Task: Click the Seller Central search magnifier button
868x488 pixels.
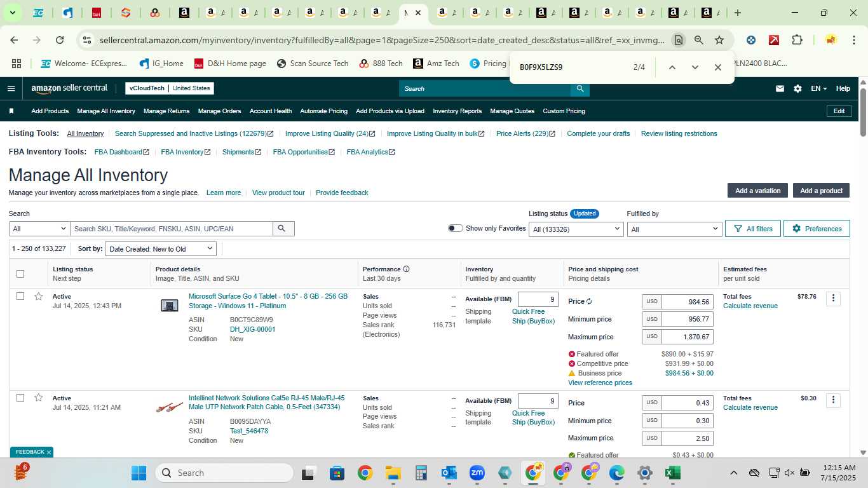Action: (580, 88)
